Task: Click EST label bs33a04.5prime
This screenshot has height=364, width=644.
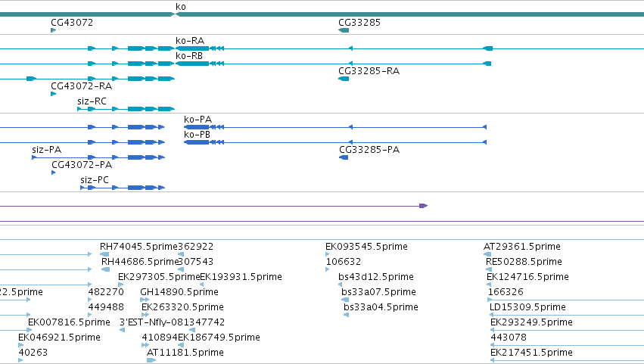Action: pyautogui.click(x=381, y=307)
